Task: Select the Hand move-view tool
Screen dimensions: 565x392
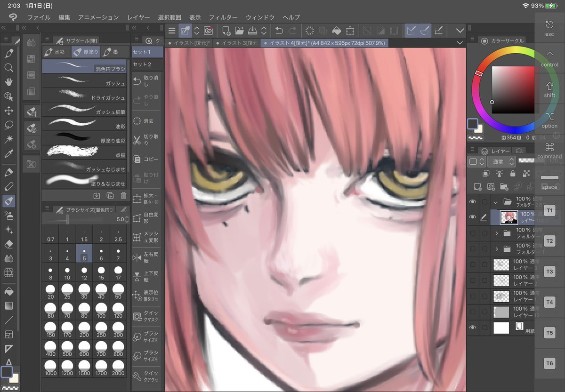Action: [x=8, y=82]
